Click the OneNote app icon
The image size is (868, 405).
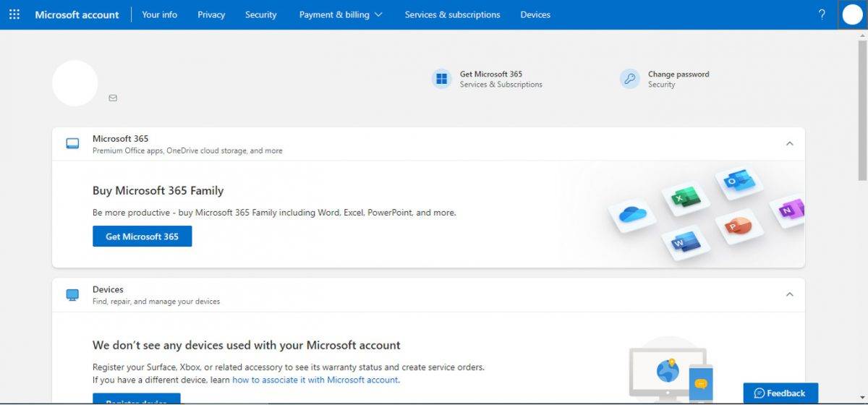click(x=788, y=210)
